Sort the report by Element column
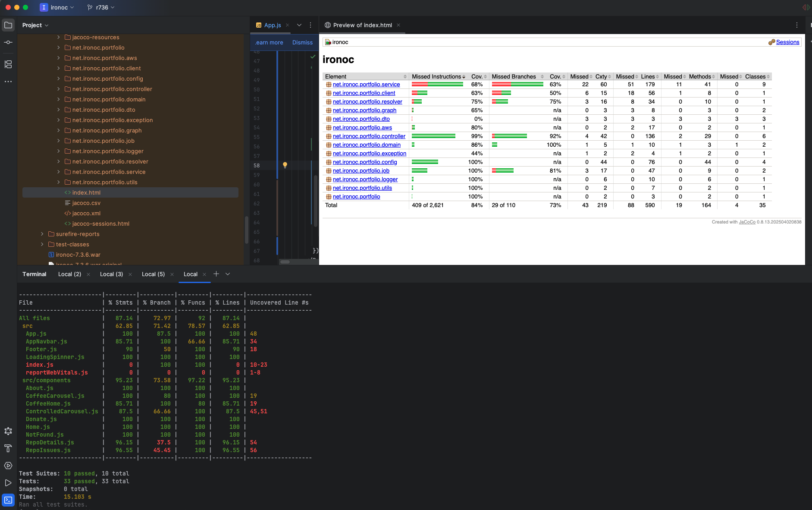Image resolution: width=812 pixels, height=510 pixels. coord(366,77)
